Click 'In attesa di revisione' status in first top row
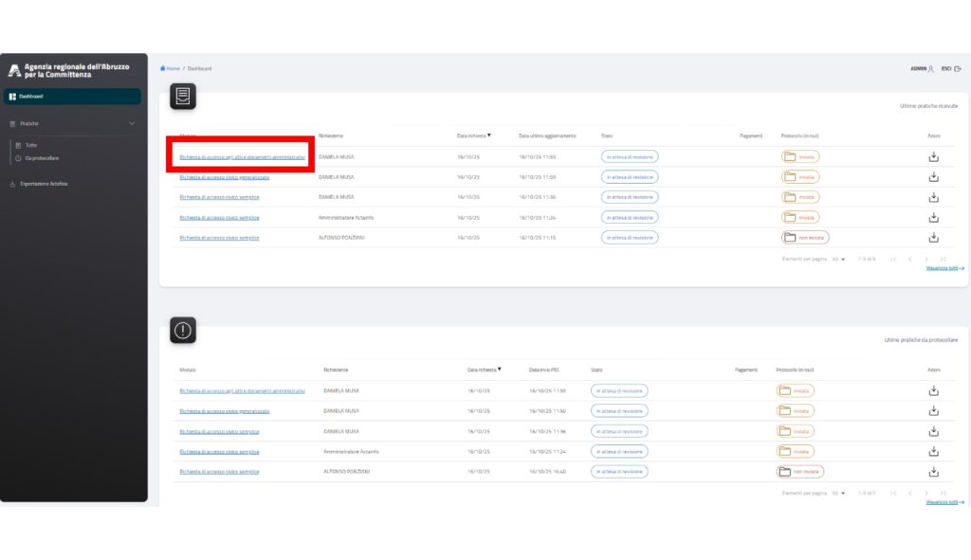 click(x=630, y=156)
